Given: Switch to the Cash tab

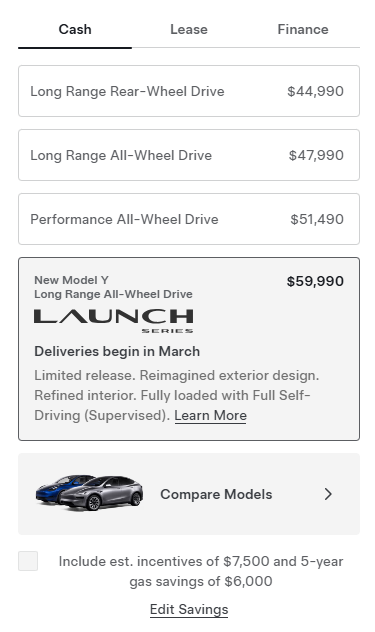Looking at the screenshot, I should pos(75,29).
